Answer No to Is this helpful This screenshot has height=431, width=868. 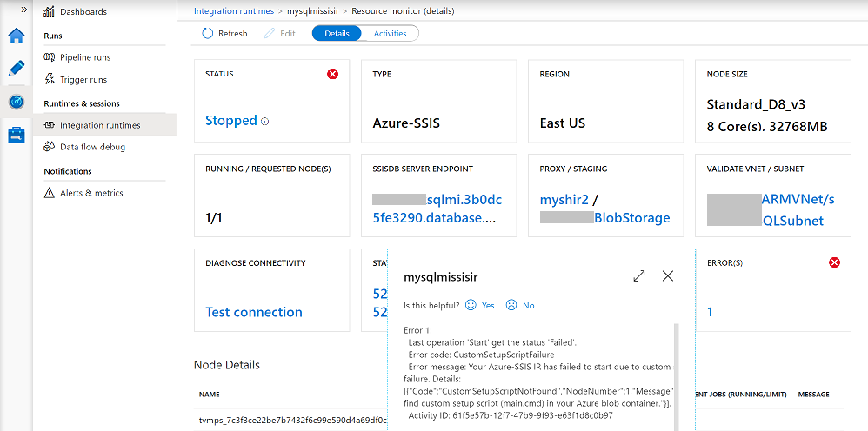529,305
